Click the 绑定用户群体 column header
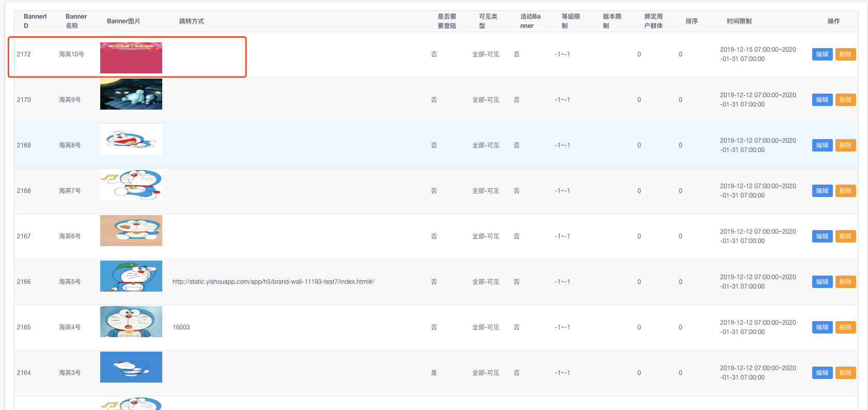Image resolution: width=868 pixels, height=410 pixels. click(x=654, y=21)
